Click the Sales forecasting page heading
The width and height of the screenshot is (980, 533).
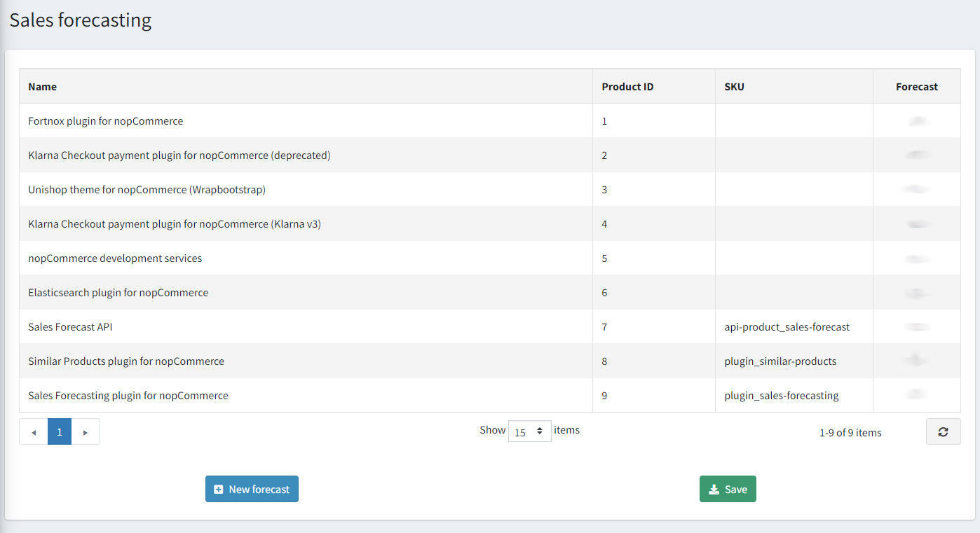[x=81, y=20]
